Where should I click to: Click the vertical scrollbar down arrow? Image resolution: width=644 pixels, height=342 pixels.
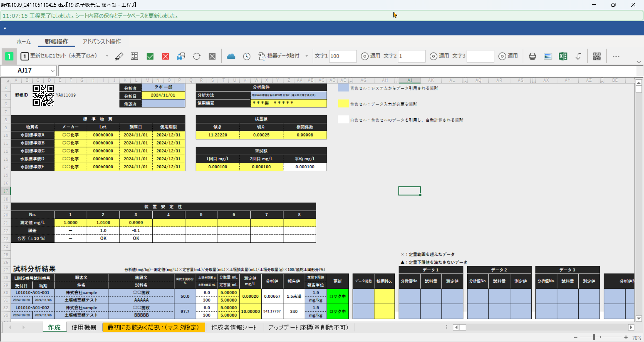pos(639,319)
